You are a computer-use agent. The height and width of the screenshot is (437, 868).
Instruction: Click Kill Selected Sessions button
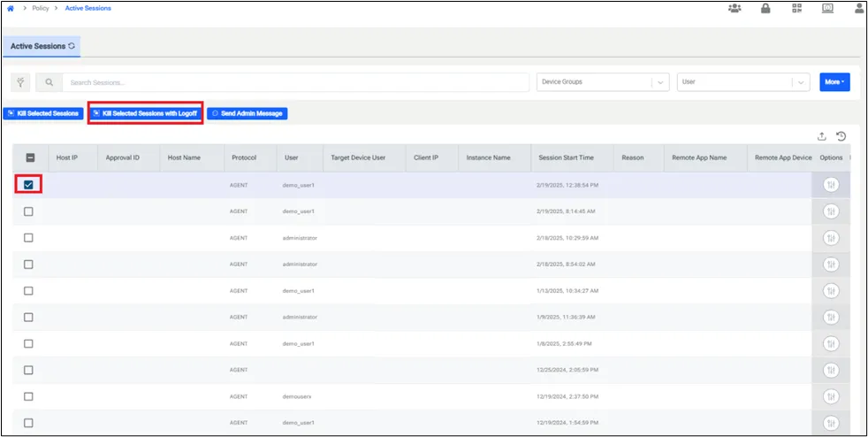tap(43, 113)
